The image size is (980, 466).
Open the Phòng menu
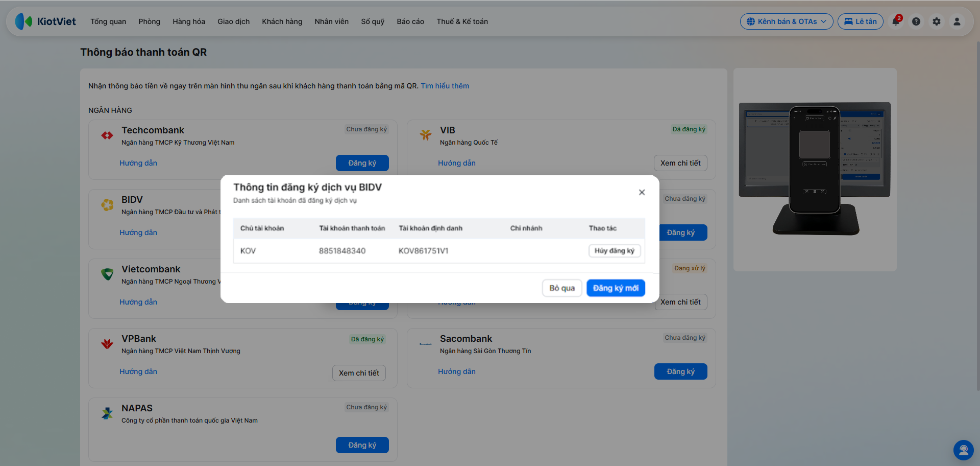(x=149, y=21)
